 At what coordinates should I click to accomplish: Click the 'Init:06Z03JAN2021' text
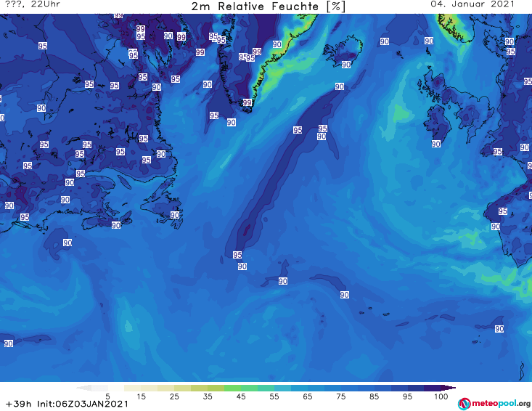pos(83,404)
